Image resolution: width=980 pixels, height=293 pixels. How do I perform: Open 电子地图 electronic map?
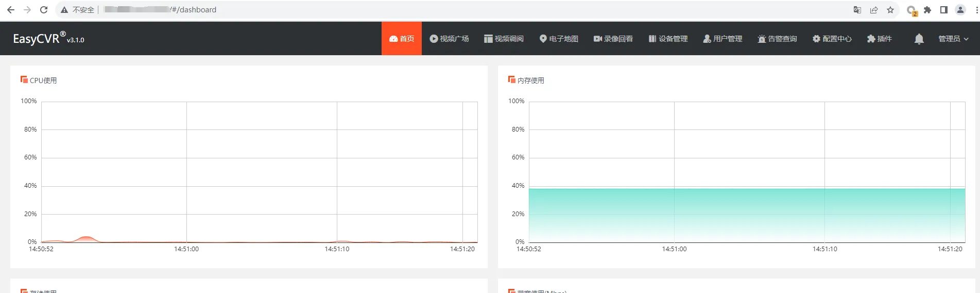tap(559, 39)
